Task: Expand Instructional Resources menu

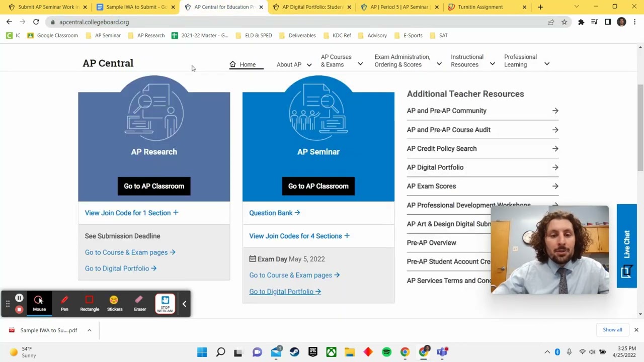Action: [473, 61]
